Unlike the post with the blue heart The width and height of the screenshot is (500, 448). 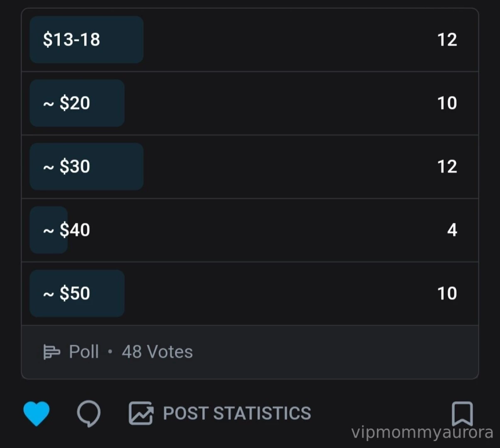click(x=36, y=413)
